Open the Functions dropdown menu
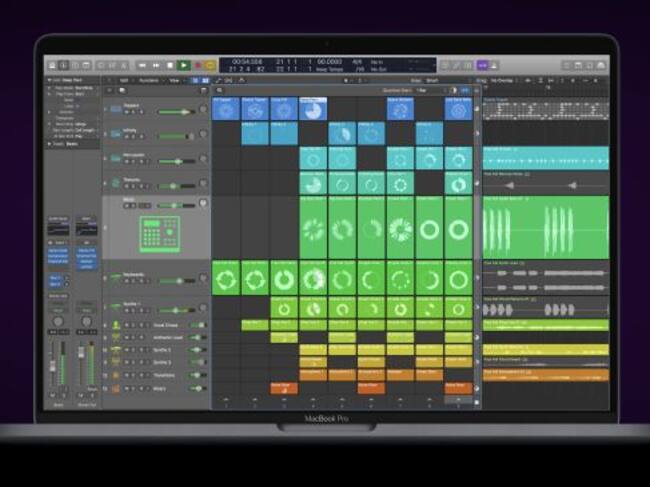This screenshot has height=487, width=650. 148,79
